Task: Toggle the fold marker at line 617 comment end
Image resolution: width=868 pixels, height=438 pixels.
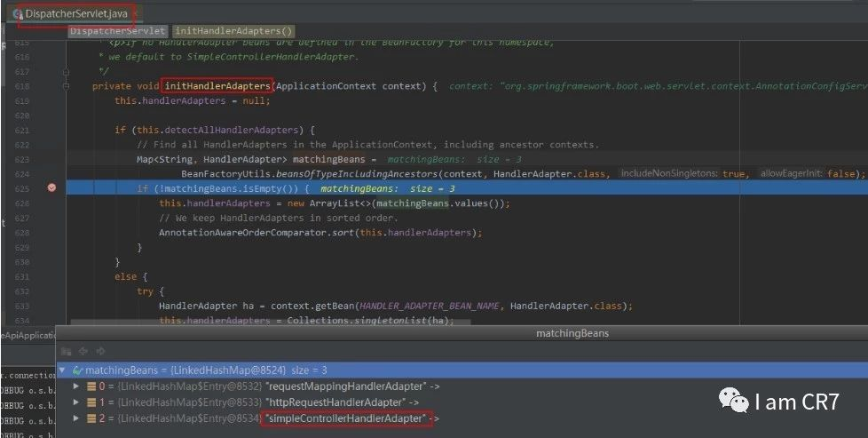Action: (x=66, y=72)
